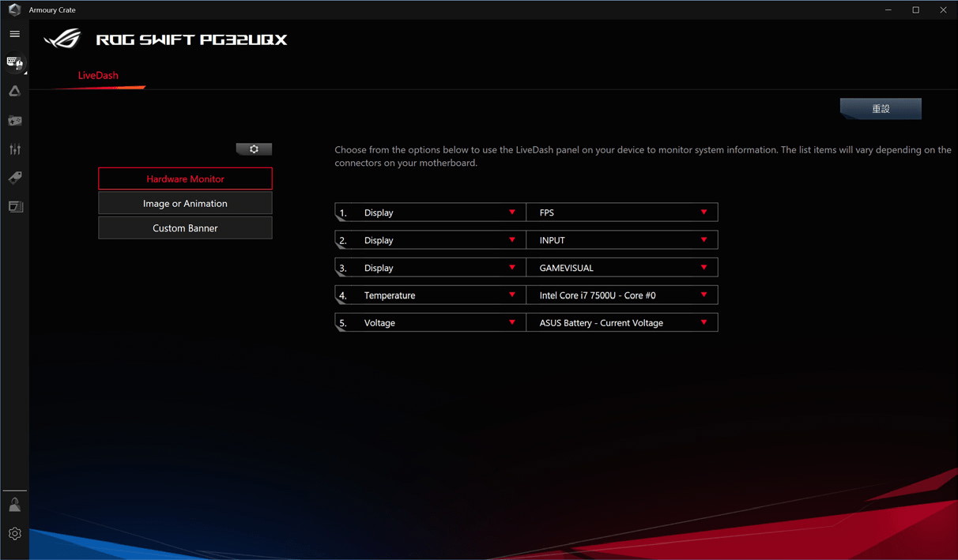This screenshot has height=560, width=958.
Task: Open the Temperature category dropdown
Action: pos(431,295)
